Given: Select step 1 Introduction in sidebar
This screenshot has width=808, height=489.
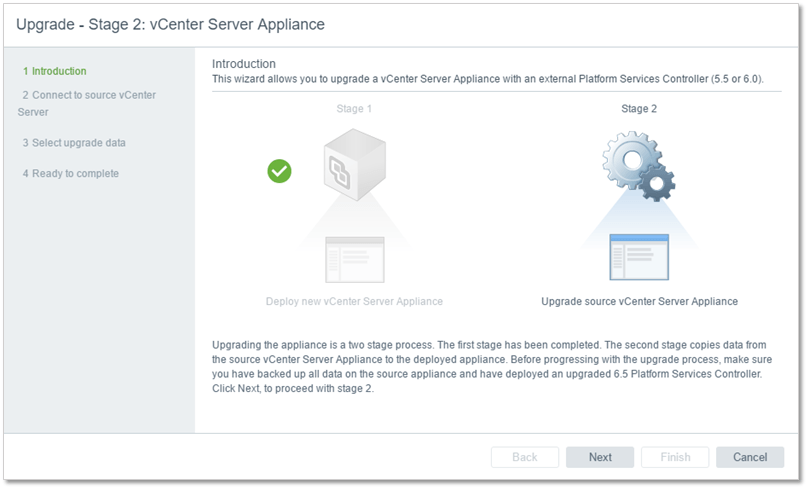Looking at the screenshot, I should (55, 71).
